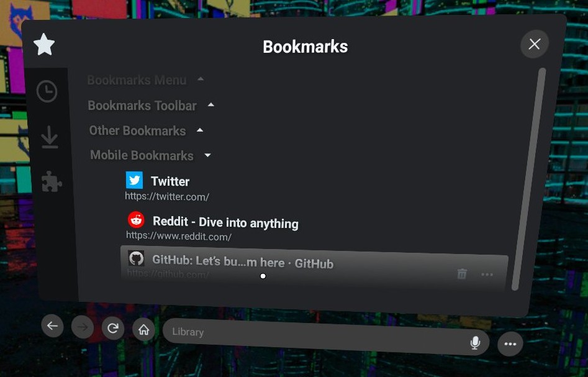Expand the Bookmarks Toolbar folder arrow

[x=211, y=105]
